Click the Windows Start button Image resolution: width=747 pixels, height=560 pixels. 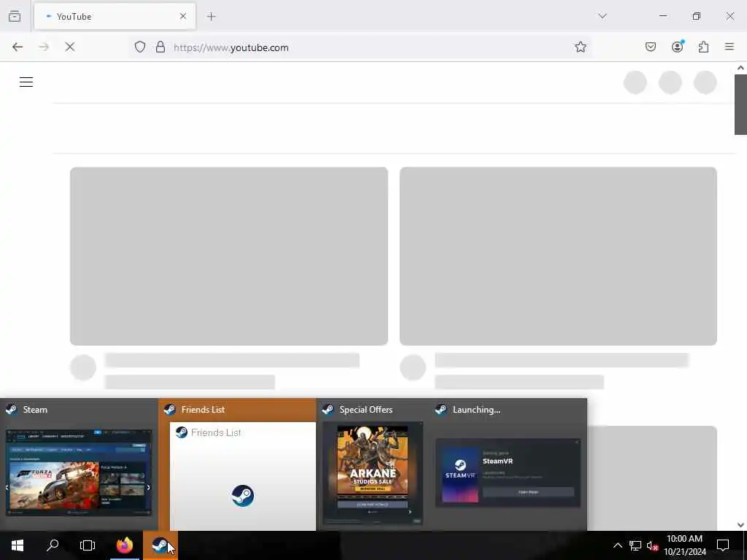tap(18, 545)
